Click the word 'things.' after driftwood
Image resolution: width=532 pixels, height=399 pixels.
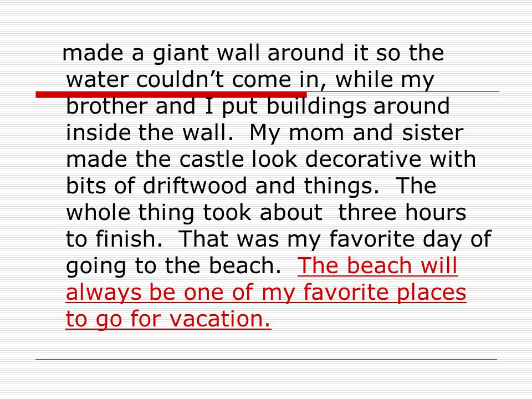(x=341, y=187)
